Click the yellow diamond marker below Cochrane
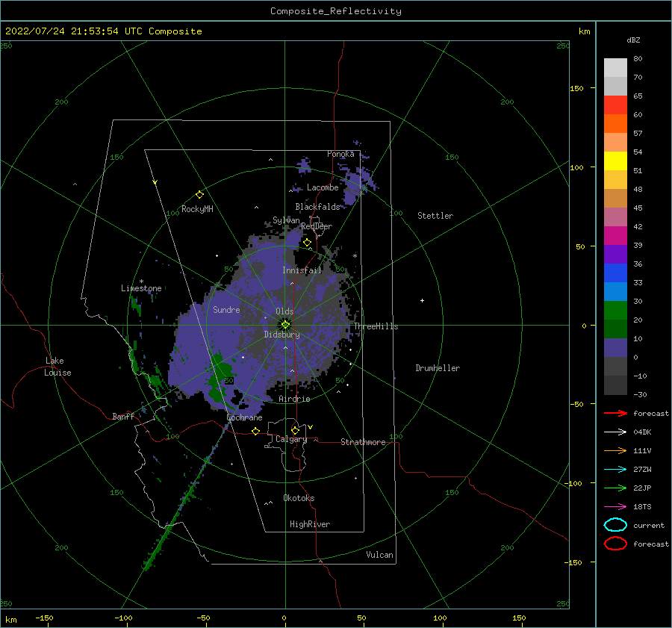This screenshot has width=672, height=628. [256, 431]
